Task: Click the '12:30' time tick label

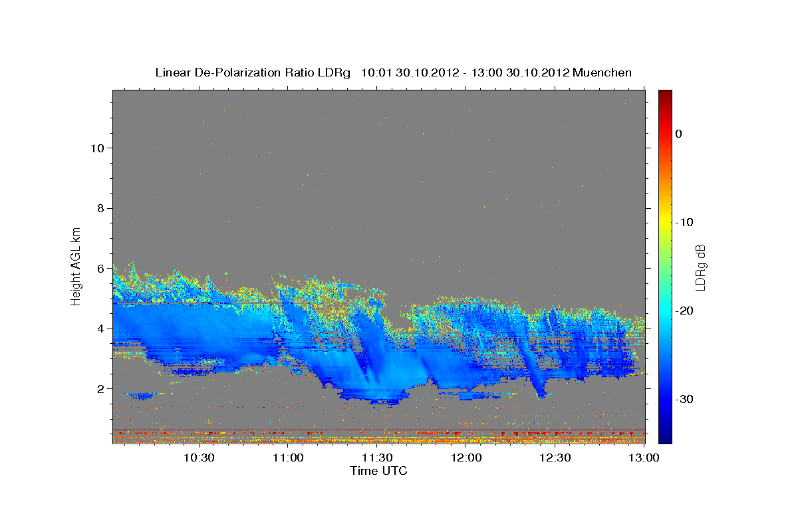Action: 555,458
